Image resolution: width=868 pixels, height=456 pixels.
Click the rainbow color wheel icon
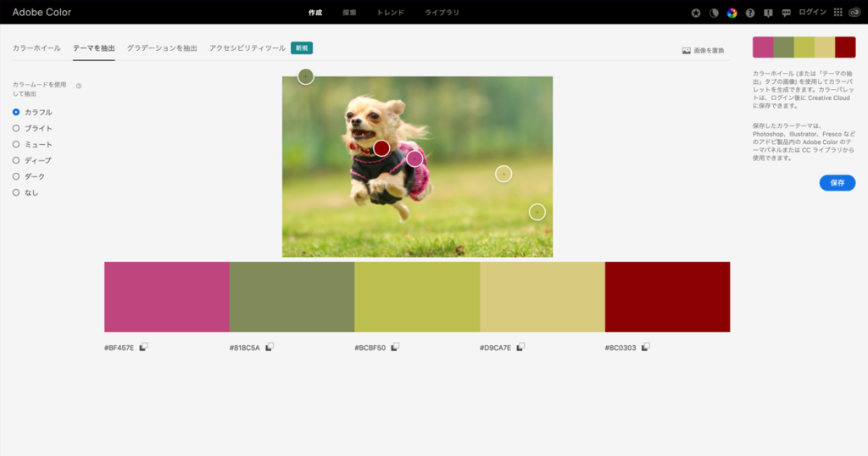point(732,13)
